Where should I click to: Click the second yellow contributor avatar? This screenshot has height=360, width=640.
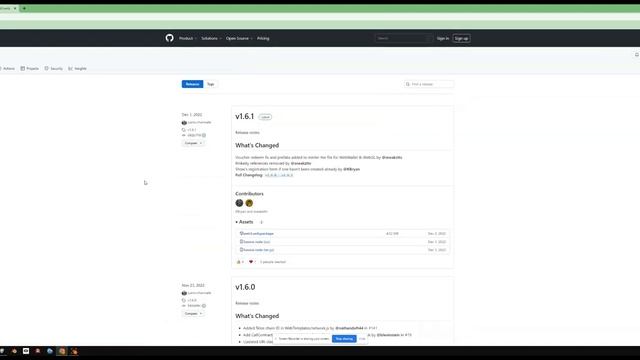pos(249,203)
